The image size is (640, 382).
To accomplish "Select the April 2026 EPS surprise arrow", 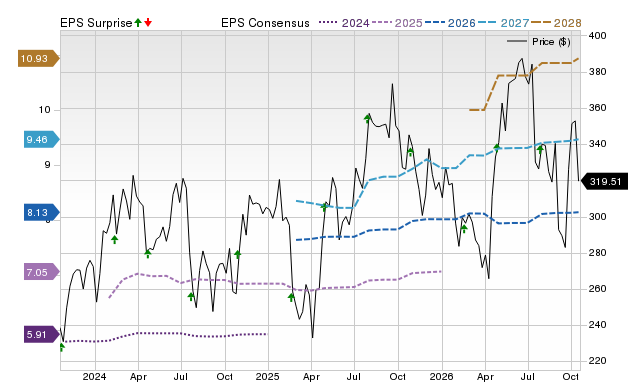I will click(x=497, y=147).
